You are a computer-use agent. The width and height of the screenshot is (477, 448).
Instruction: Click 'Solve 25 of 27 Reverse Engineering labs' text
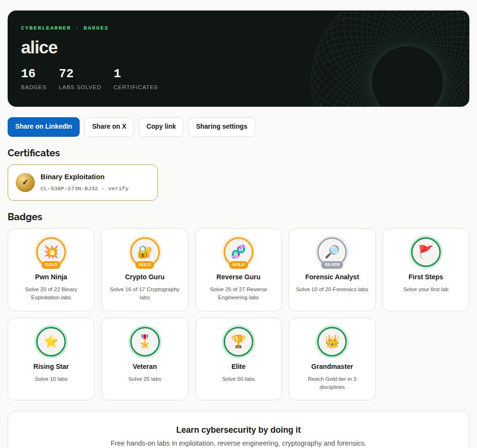[x=238, y=293]
